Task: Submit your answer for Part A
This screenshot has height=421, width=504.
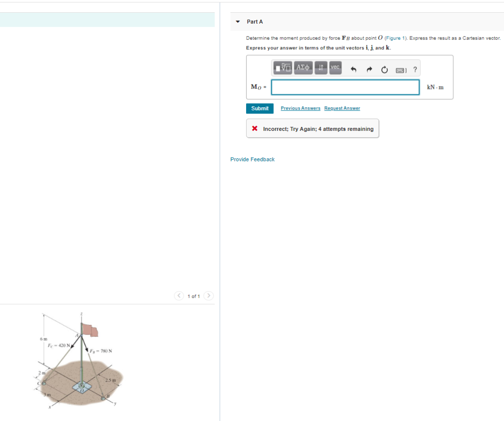Action: tap(259, 108)
